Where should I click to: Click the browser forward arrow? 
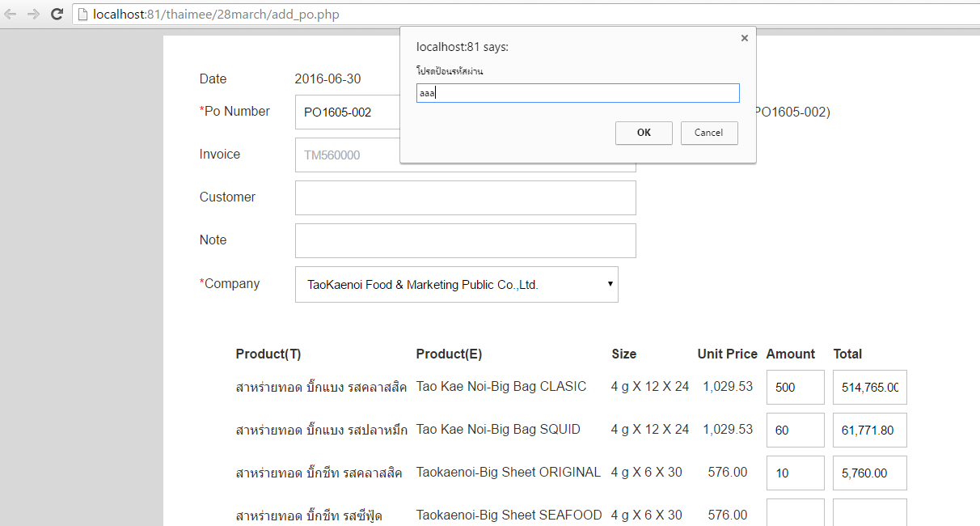point(33,14)
